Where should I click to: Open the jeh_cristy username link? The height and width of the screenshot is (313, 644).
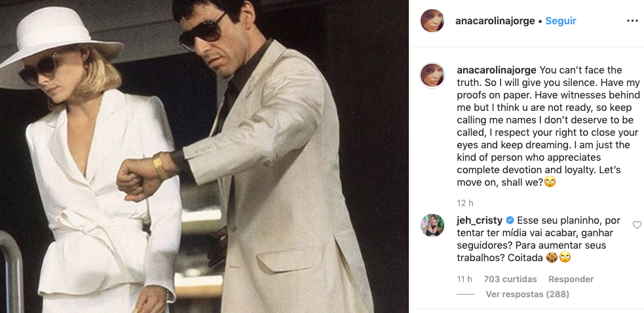click(480, 220)
